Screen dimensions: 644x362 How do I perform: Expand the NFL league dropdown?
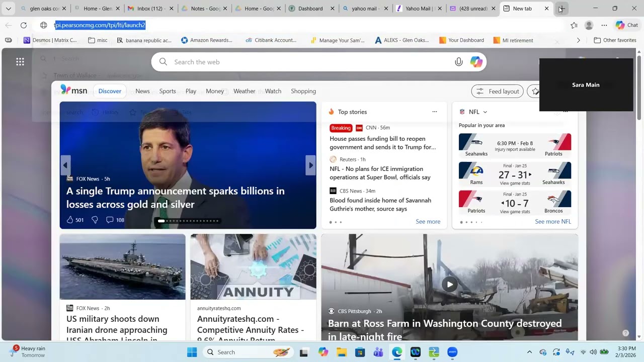pyautogui.click(x=485, y=112)
